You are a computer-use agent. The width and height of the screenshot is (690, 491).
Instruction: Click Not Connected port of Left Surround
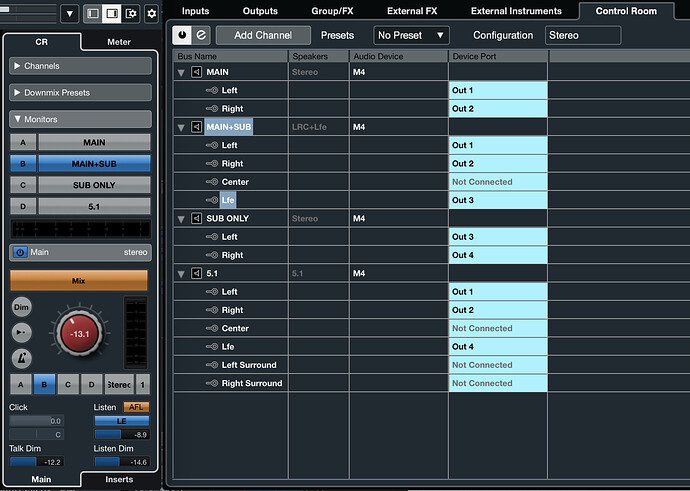498,365
